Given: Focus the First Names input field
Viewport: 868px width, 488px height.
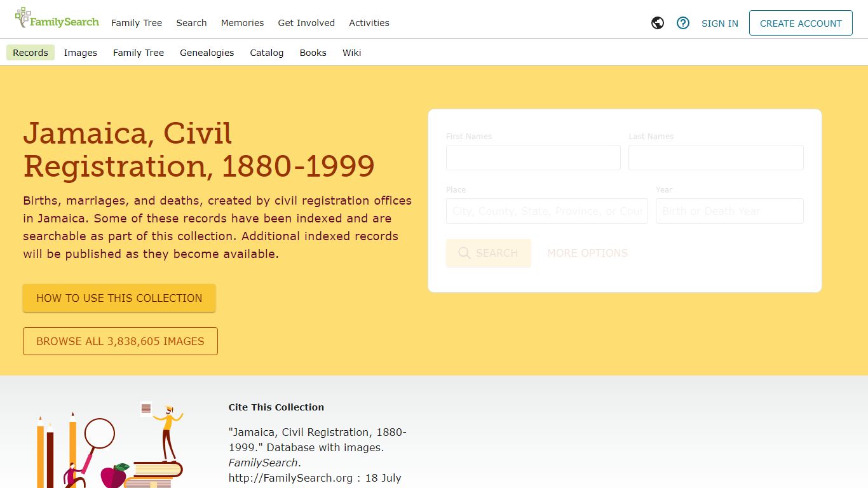Looking at the screenshot, I should click(x=533, y=158).
